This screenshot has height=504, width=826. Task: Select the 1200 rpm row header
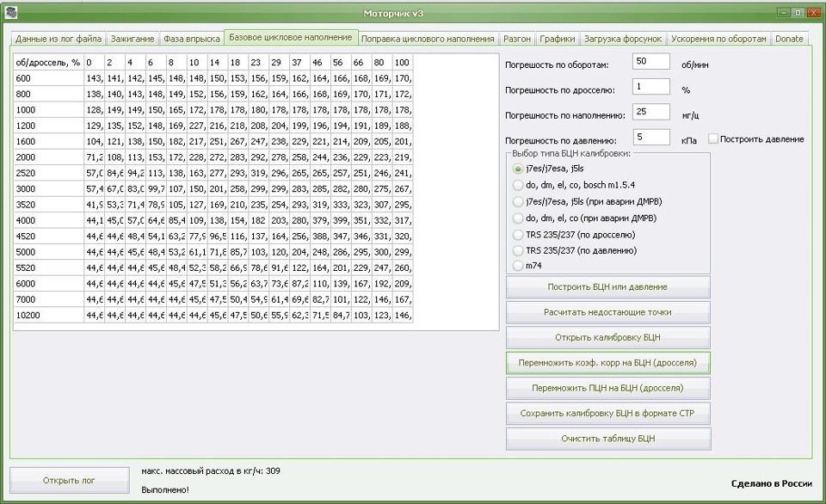click(x=48, y=126)
